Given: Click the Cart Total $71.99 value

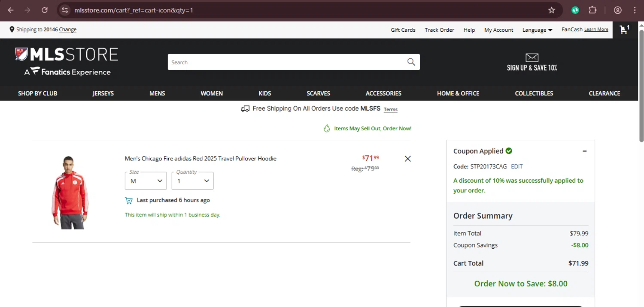Looking at the screenshot, I should [x=578, y=263].
